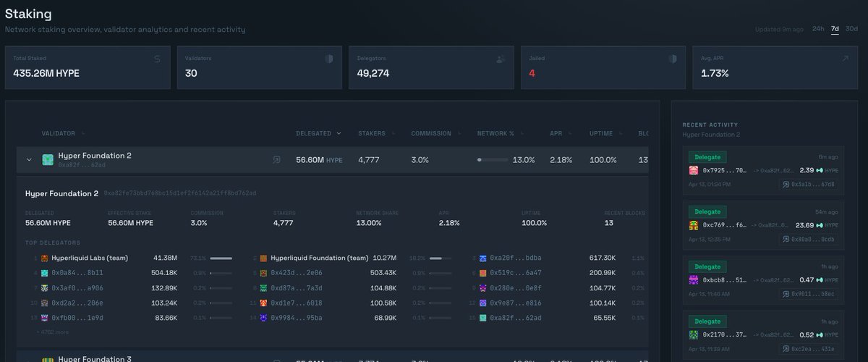Switch to the 24h time range
Image resolution: width=868 pixels, height=362 pixels.
click(x=818, y=29)
